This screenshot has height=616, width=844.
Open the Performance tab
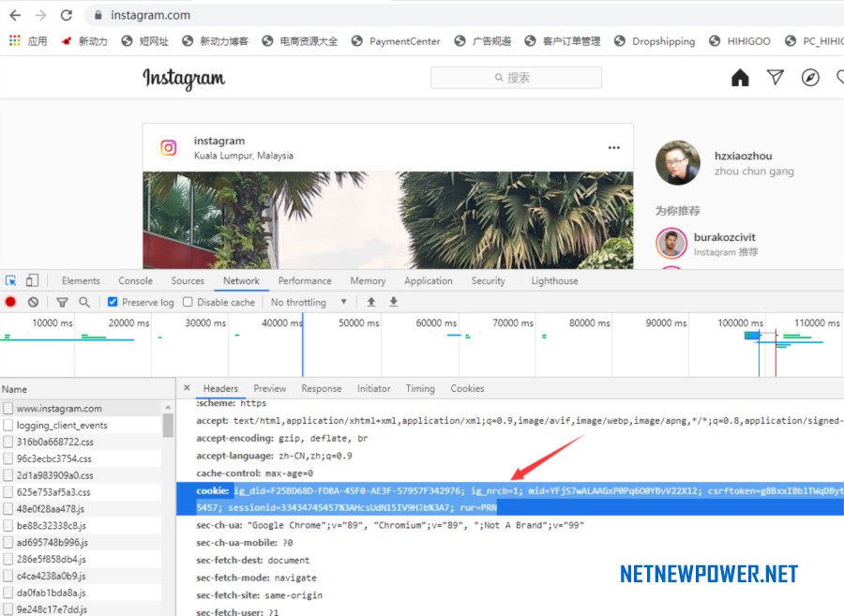[305, 281]
